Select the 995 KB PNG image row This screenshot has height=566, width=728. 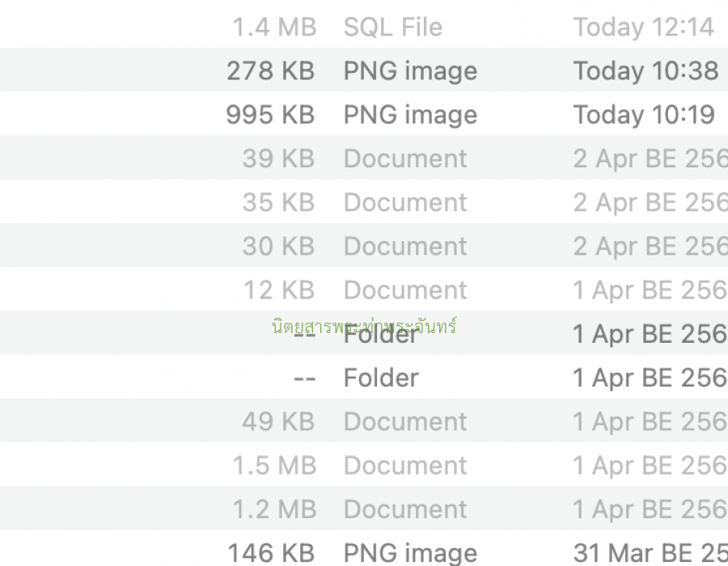pos(364,114)
